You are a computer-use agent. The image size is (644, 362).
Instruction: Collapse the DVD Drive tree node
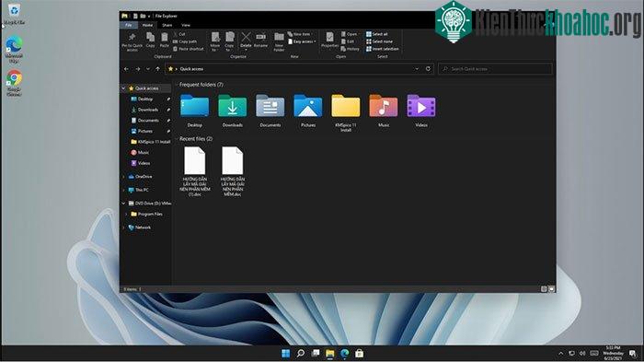[123, 204]
